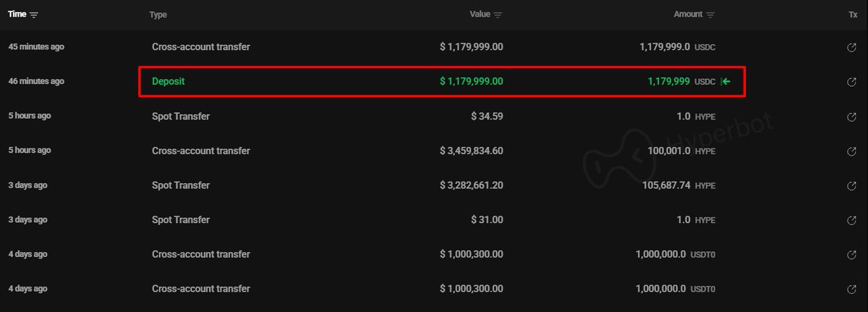This screenshot has height=312, width=868.
Task: Open the Value column filter
Action: pyautogui.click(x=498, y=15)
